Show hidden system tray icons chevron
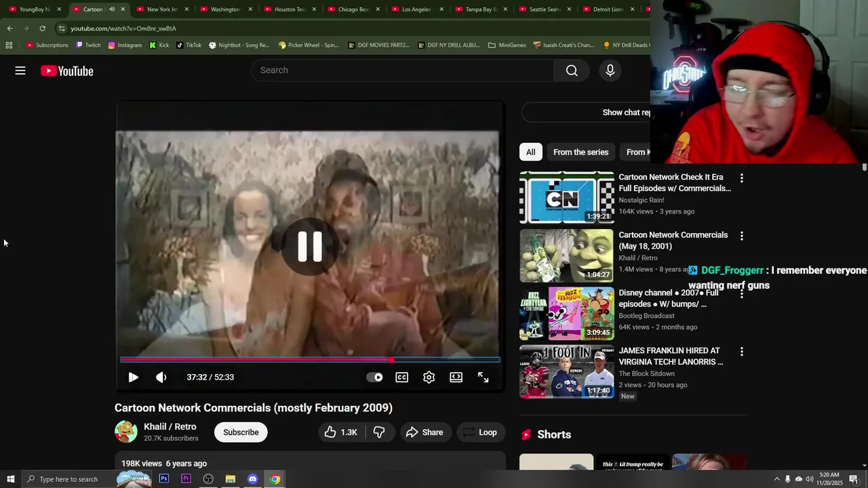Screen dimensions: 868x488 [776, 479]
